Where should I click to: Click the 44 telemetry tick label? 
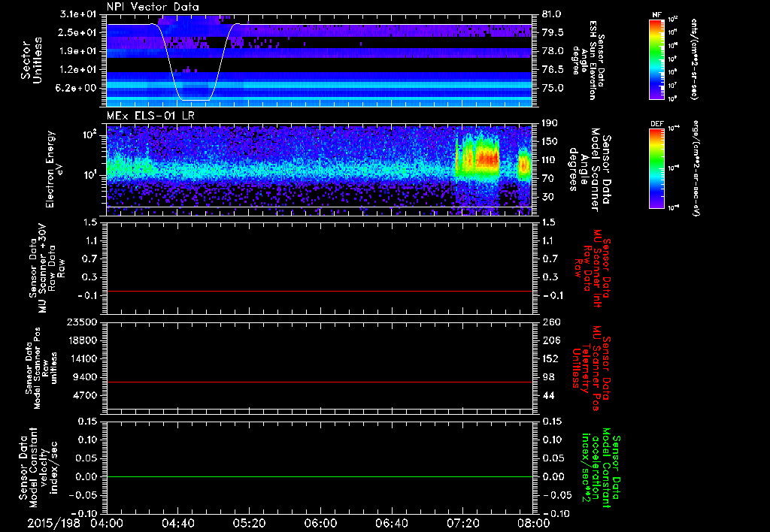(x=548, y=395)
